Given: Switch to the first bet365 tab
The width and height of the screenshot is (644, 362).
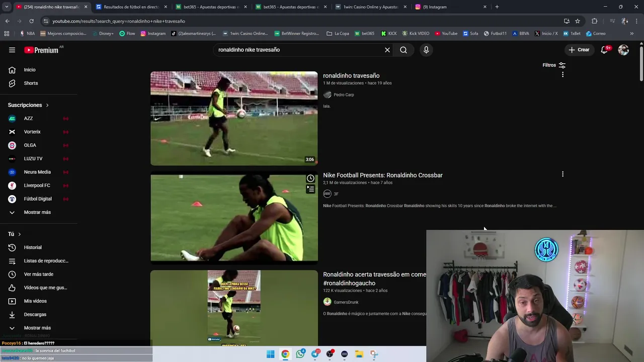Looking at the screenshot, I should tap(211, 7).
